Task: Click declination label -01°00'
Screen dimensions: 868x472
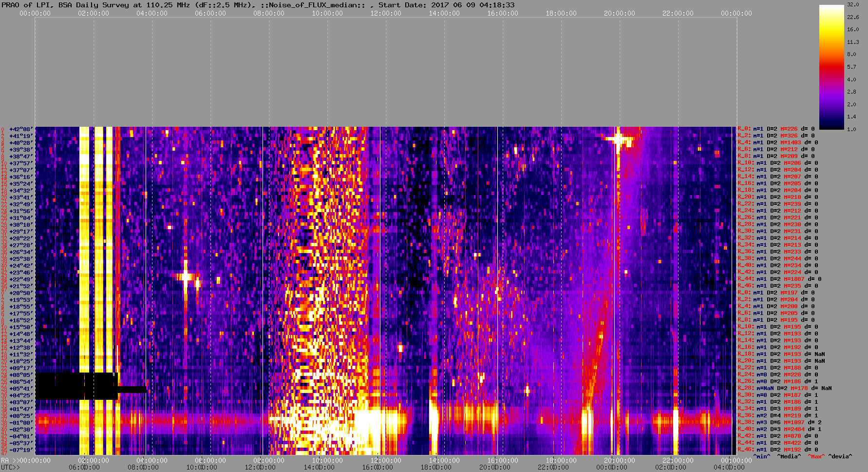Action: click(21, 423)
